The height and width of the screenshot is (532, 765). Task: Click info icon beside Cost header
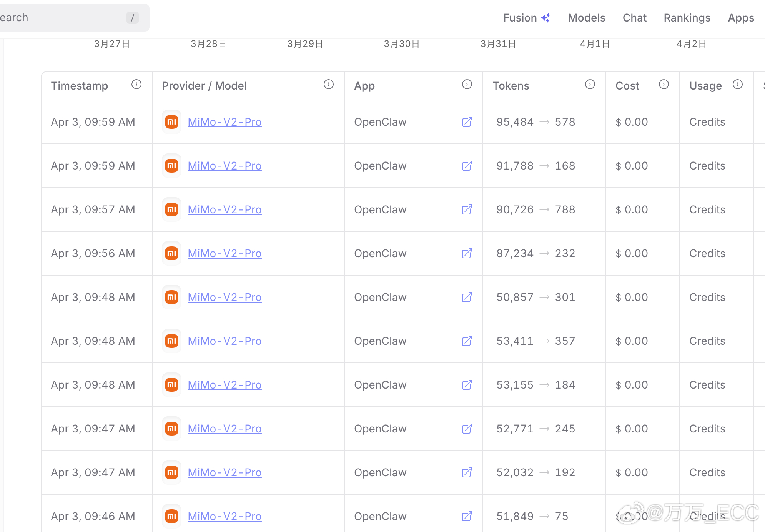664,84
